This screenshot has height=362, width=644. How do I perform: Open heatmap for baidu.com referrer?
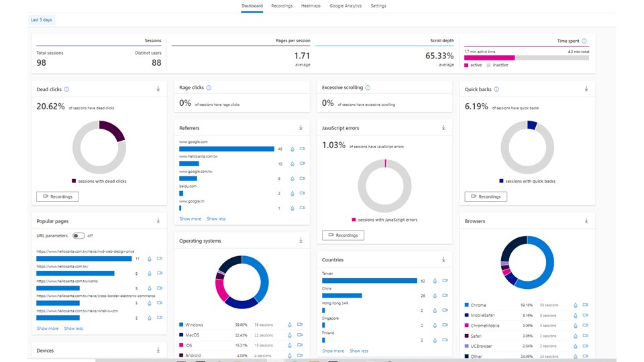(292, 193)
